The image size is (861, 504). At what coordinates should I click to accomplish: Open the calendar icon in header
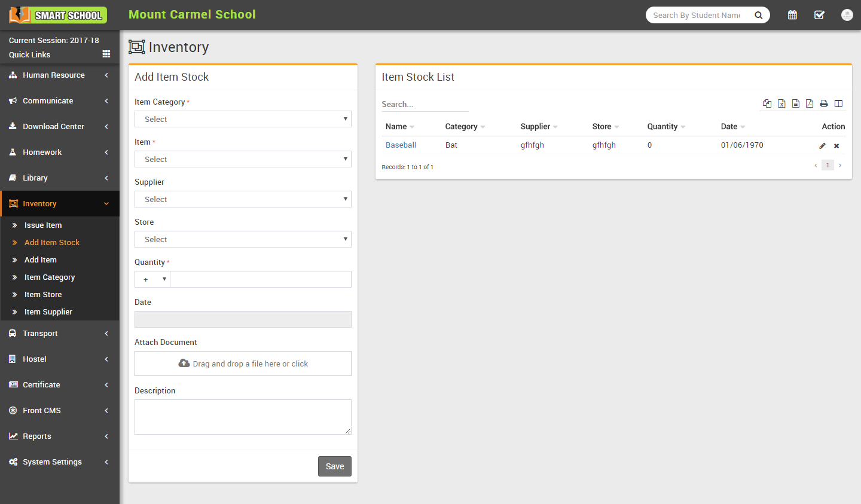pos(792,15)
